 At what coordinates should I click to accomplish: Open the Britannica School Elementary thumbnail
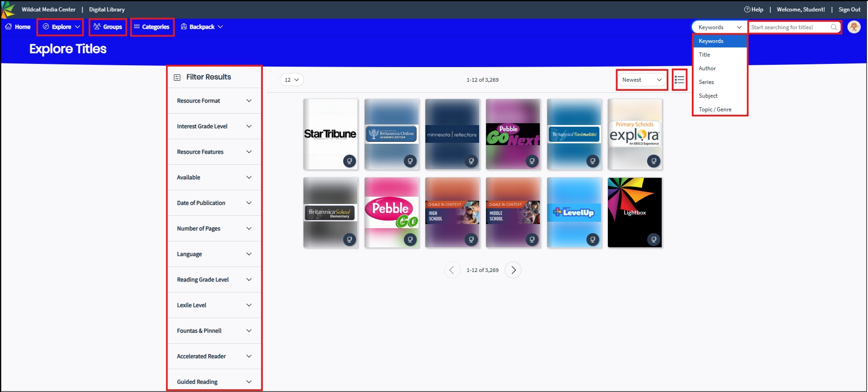330,212
